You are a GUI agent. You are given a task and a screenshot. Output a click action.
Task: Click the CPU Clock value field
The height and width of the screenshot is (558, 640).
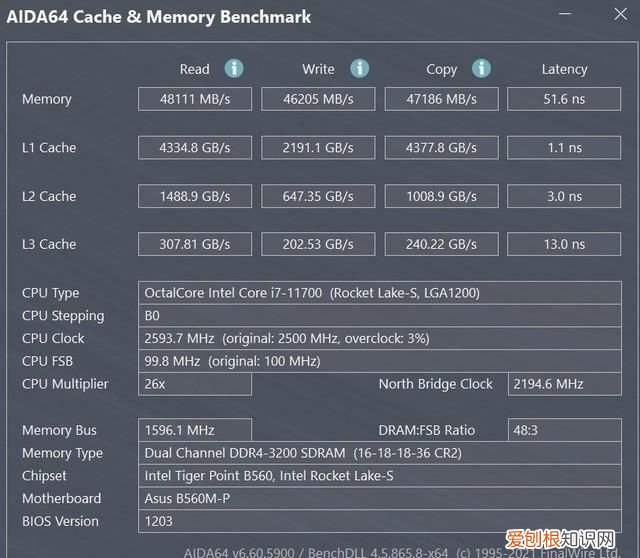380,338
